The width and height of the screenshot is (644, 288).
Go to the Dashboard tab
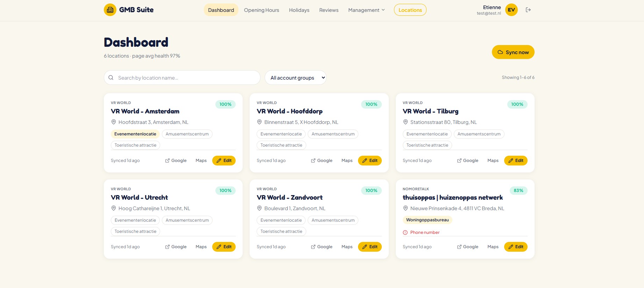click(221, 10)
